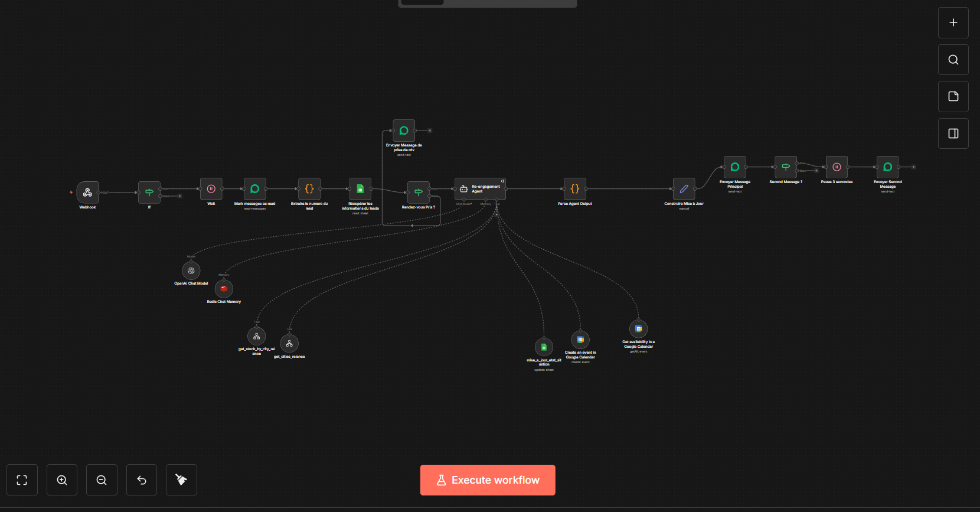980x512 pixels.
Task: Click Execute workflow button
Action: (488, 480)
